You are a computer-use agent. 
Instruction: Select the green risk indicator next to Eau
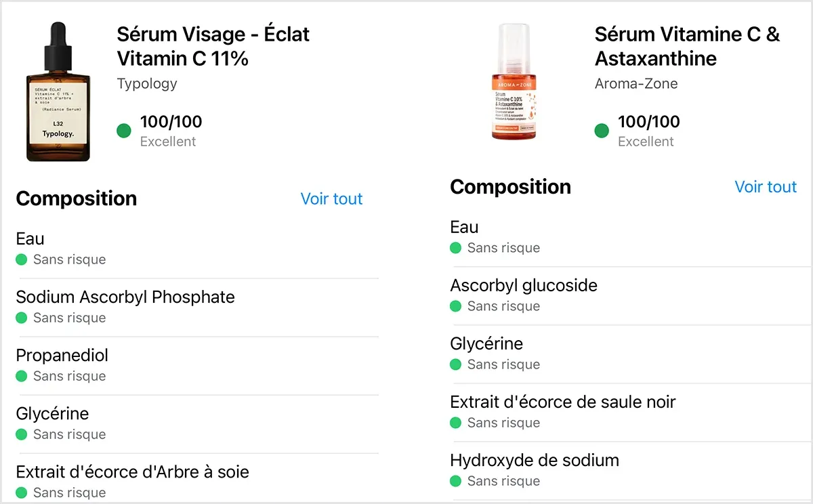pos(21,259)
